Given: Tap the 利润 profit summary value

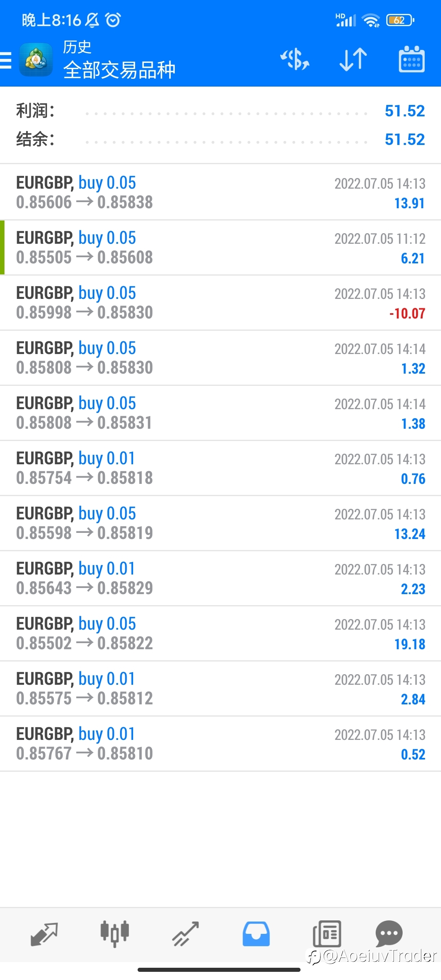Looking at the screenshot, I should [x=405, y=111].
